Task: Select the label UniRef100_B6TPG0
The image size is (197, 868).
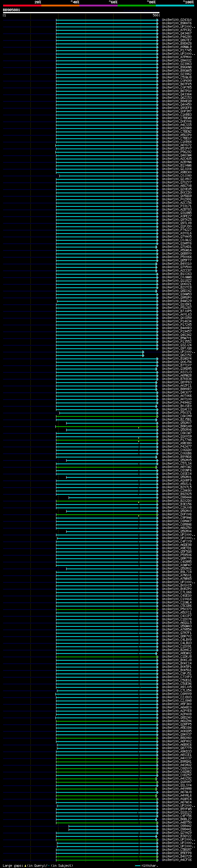Action: 177,91
